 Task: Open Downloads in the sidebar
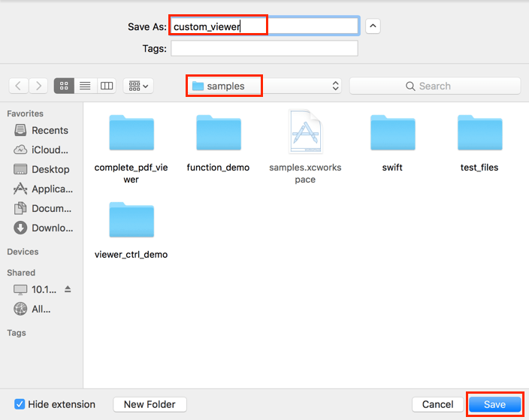click(x=43, y=228)
